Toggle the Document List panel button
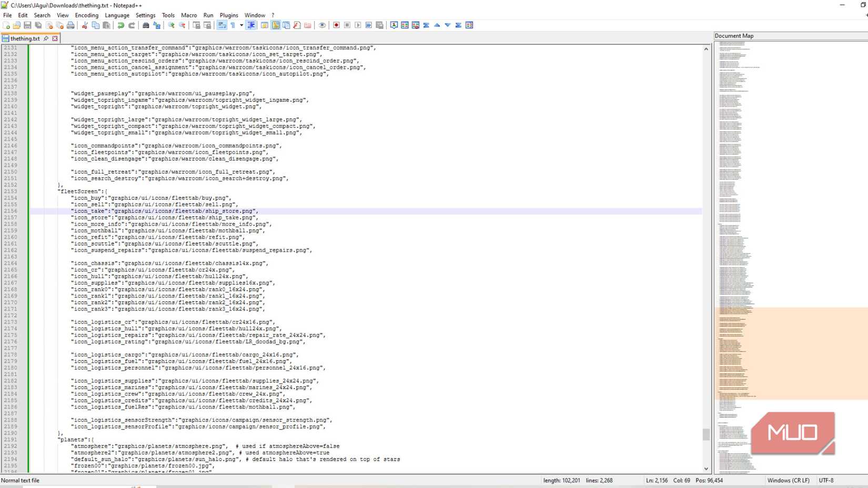This screenshot has height=488, width=868. click(x=286, y=25)
